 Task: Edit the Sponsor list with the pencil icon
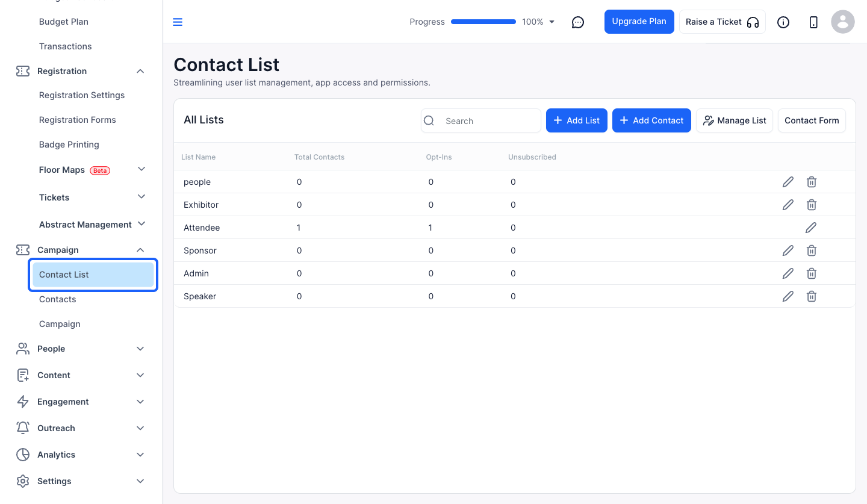788,250
